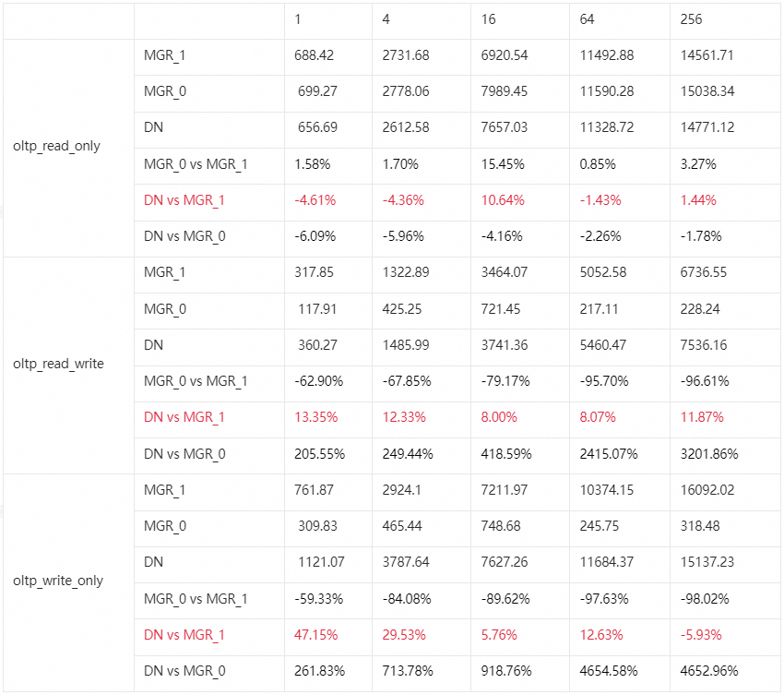Click the red 47.15% cell
The height and width of the screenshot is (695, 784).
[315, 635]
